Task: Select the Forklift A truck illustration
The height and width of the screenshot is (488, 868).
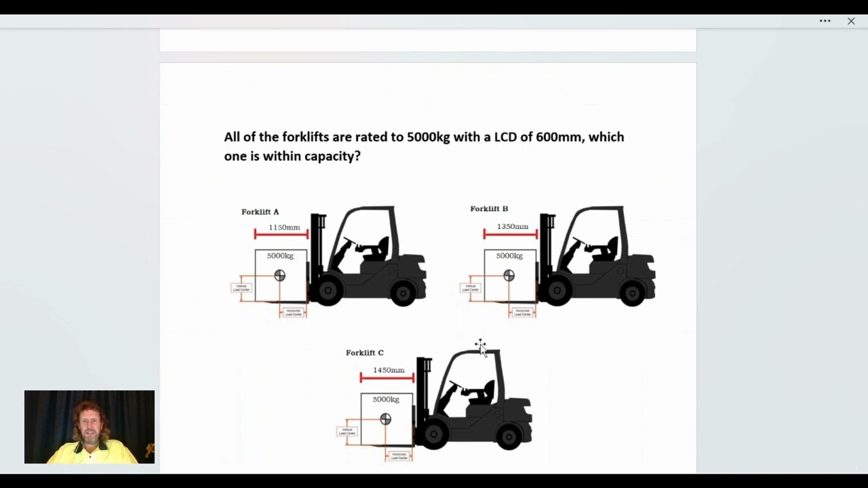Action: [x=368, y=256]
